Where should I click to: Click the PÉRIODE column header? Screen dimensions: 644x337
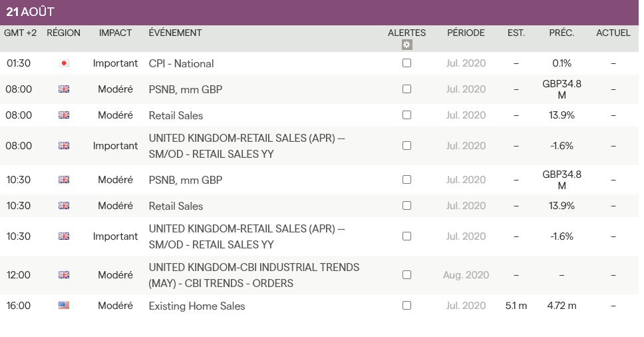coord(466,33)
